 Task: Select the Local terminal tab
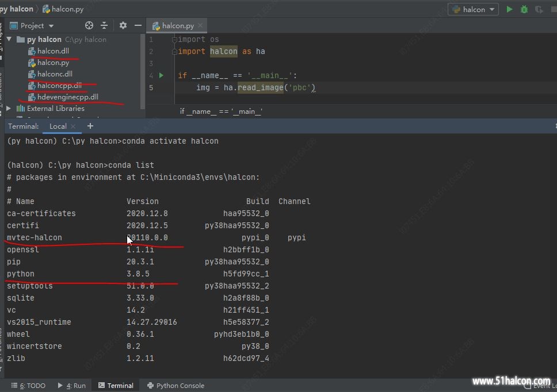click(58, 126)
